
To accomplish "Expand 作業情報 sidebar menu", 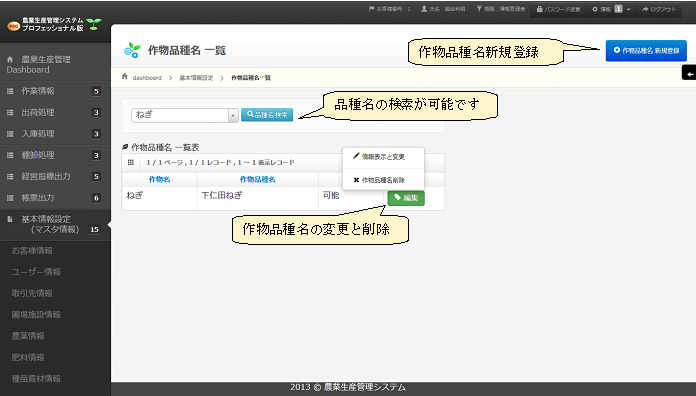I will [55, 91].
